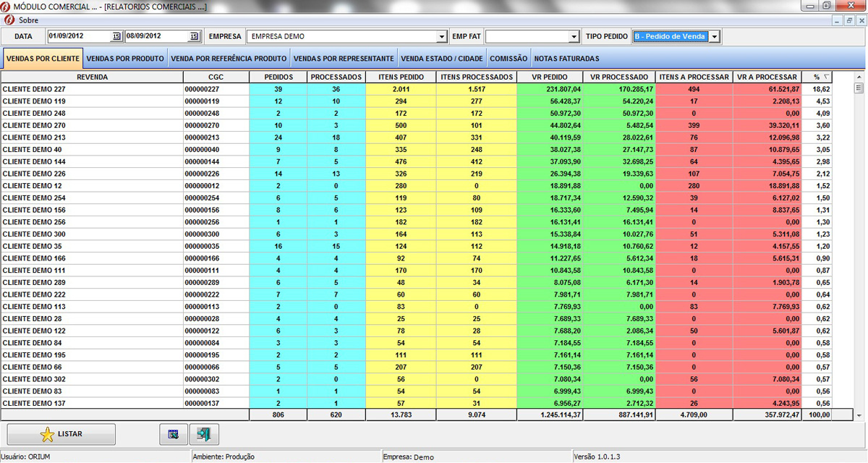868x463 pixels.
Task: Select the CLIENTE DEMO 227 row
Action: point(92,89)
